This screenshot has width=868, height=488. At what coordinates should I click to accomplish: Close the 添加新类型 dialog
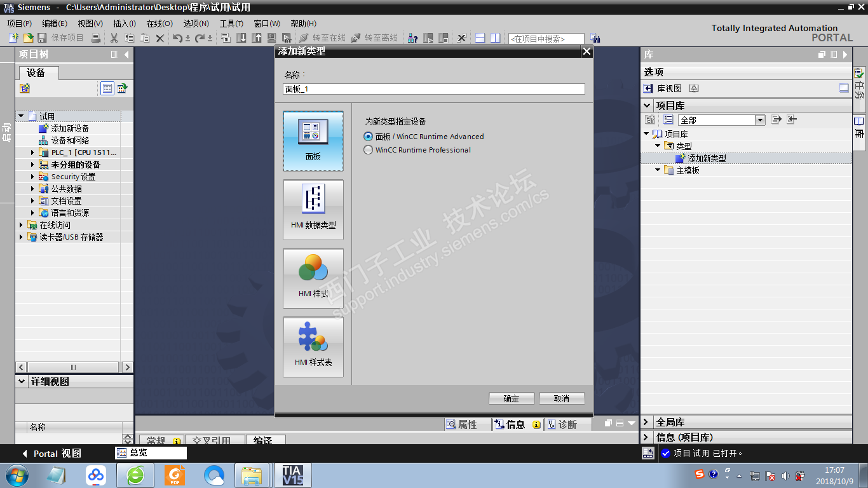click(587, 51)
